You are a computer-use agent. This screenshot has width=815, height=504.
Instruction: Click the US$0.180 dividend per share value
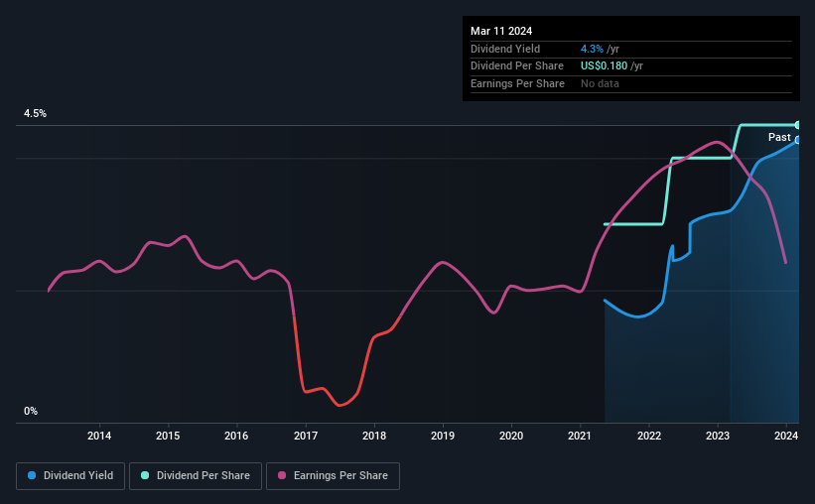[604, 66]
